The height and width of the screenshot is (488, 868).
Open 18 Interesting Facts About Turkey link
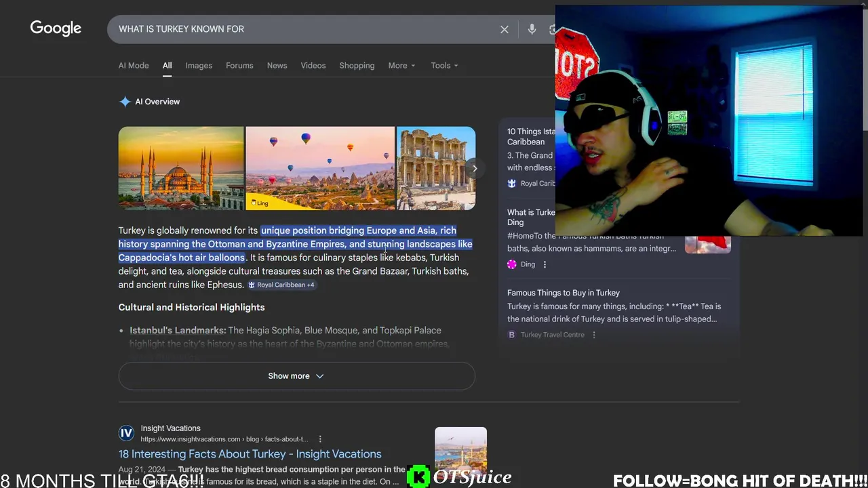[x=250, y=454]
